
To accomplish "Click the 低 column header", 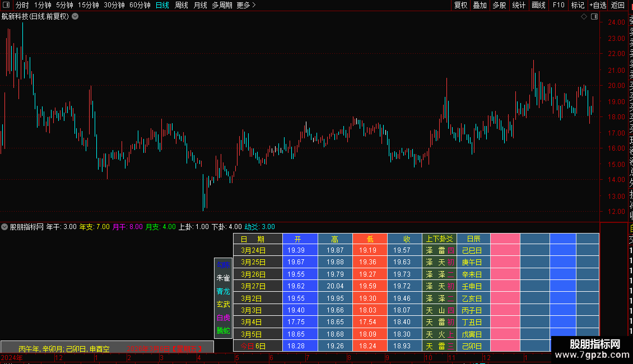I will coord(370,239).
